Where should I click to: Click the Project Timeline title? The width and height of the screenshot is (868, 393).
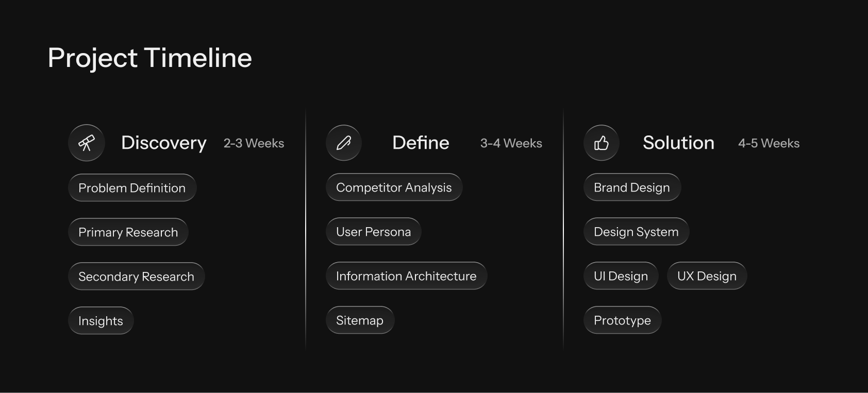point(149,58)
